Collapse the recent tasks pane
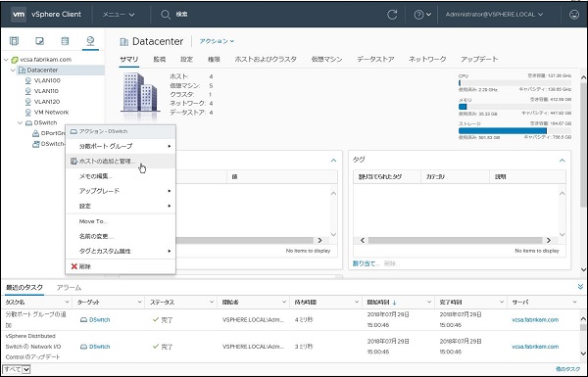Image resolution: width=588 pixels, height=377 pixels. [580, 287]
